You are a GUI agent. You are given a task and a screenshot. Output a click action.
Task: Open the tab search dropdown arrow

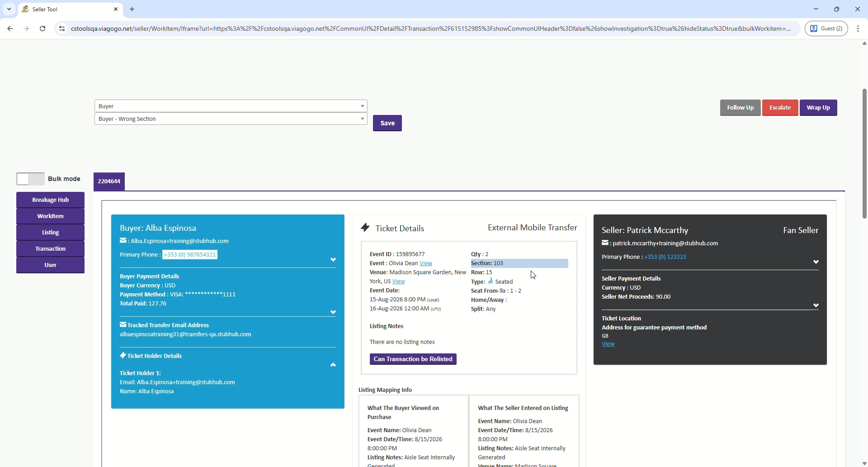click(9, 9)
